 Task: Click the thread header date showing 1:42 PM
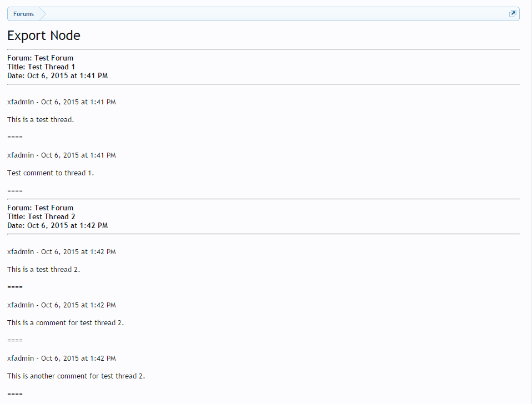[x=57, y=225]
